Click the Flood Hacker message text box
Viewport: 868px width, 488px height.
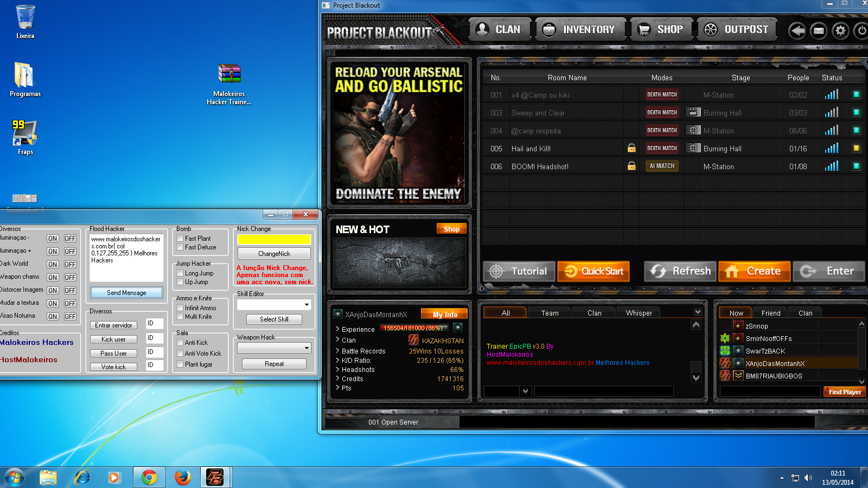(x=126, y=258)
